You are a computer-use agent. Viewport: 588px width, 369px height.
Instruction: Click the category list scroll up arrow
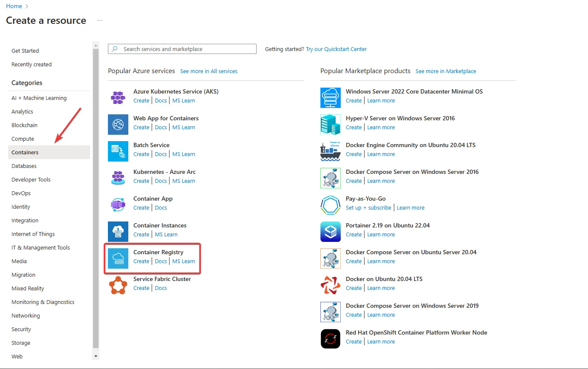[96, 45]
